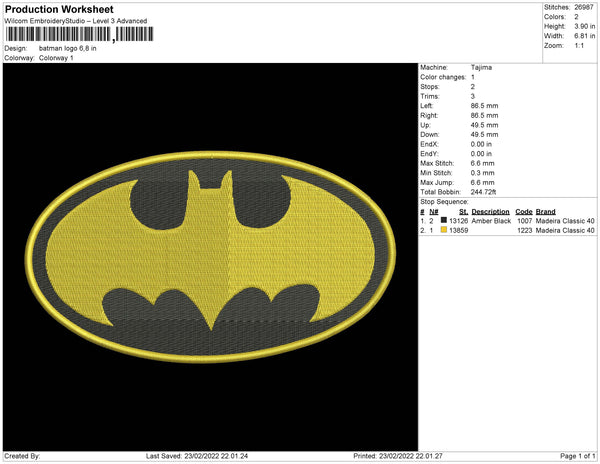Click the Description column header

click(x=491, y=212)
